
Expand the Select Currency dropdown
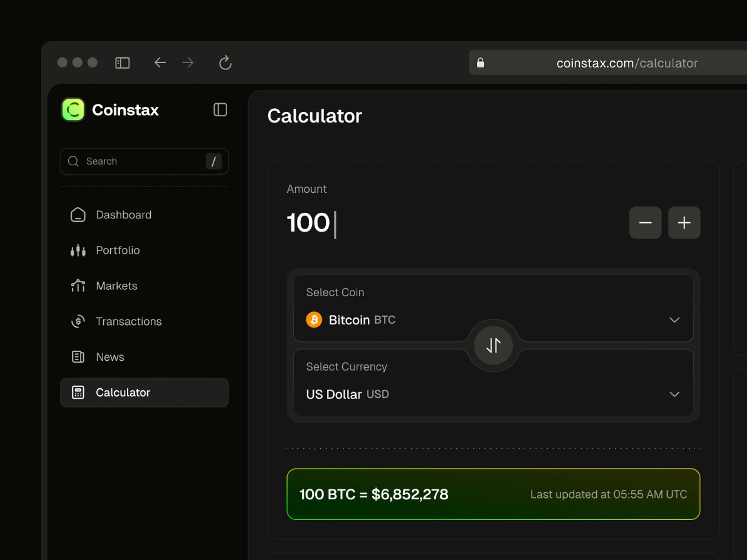pos(674,394)
